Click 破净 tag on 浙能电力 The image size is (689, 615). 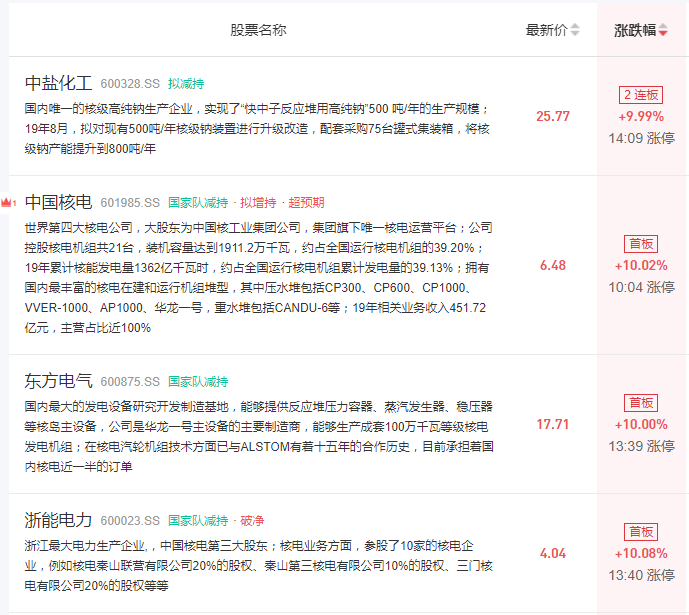(x=252, y=521)
